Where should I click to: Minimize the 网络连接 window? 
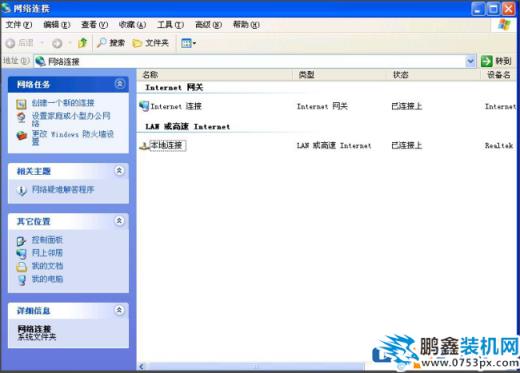478,9
